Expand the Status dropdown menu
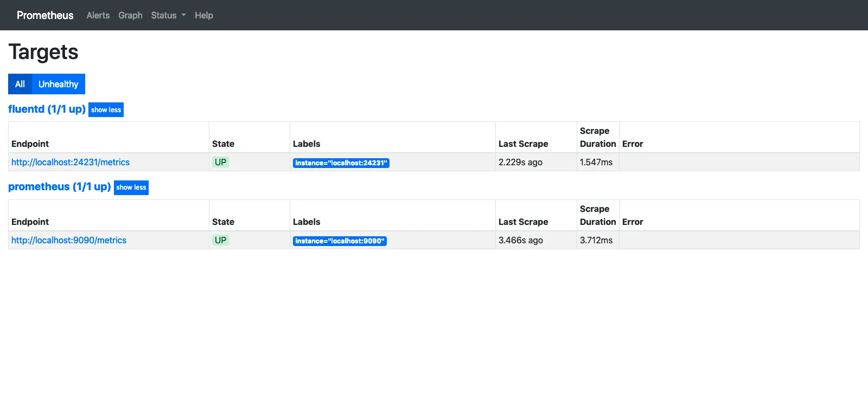The height and width of the screenshot is (401, 868). click(x=168, y=15)
